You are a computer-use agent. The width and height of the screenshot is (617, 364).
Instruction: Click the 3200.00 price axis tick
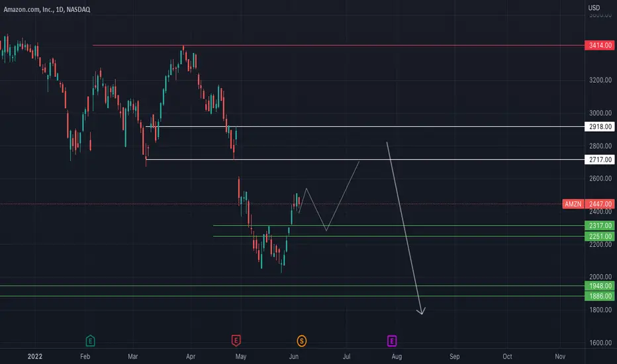[x=600, y=80]
